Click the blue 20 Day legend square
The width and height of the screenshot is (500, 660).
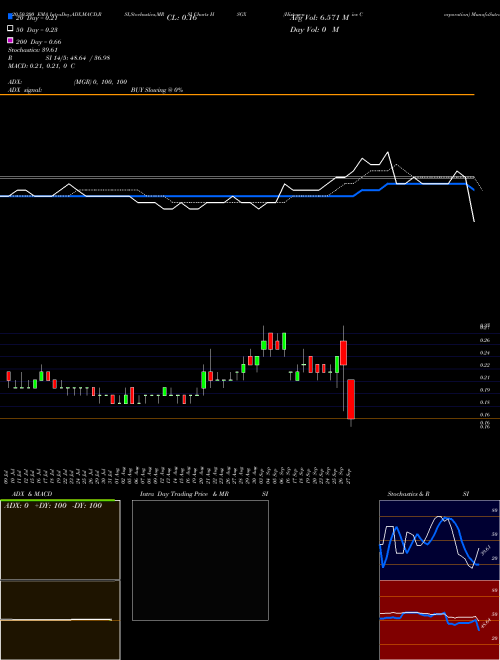[10, 16]
